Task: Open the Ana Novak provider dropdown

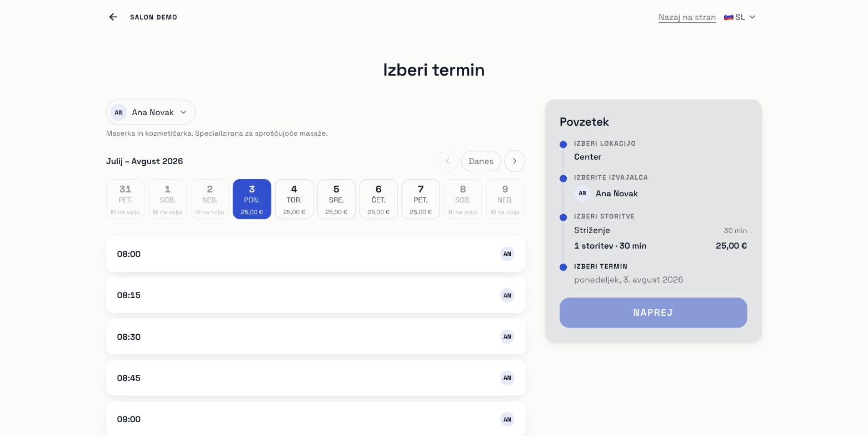Action: tap(151, 112)
